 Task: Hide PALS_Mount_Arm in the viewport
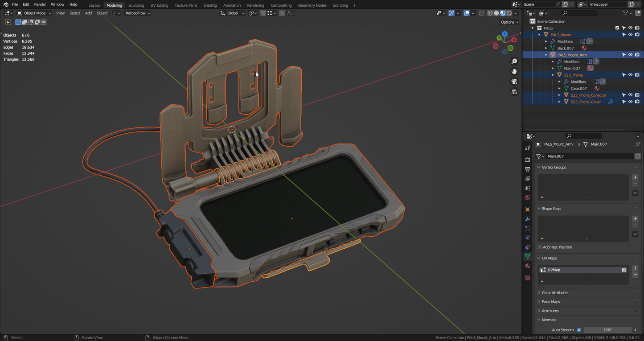[x=630, y=55]
